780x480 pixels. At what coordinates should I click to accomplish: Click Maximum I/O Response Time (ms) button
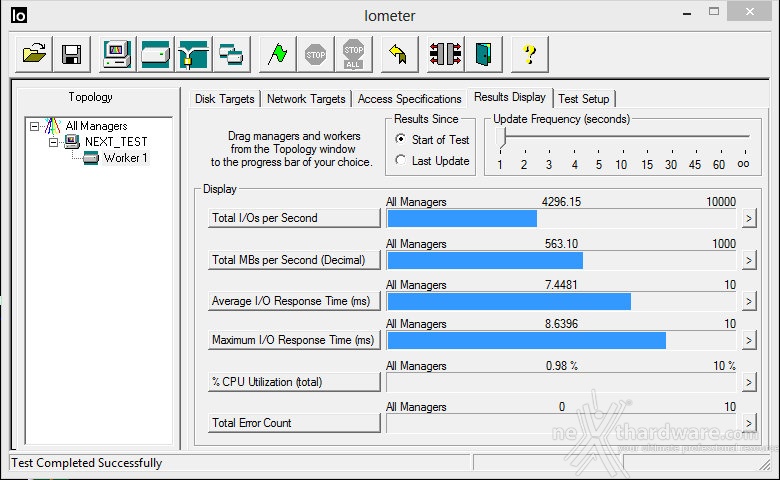pyautogui.click(x=294, y=340)
